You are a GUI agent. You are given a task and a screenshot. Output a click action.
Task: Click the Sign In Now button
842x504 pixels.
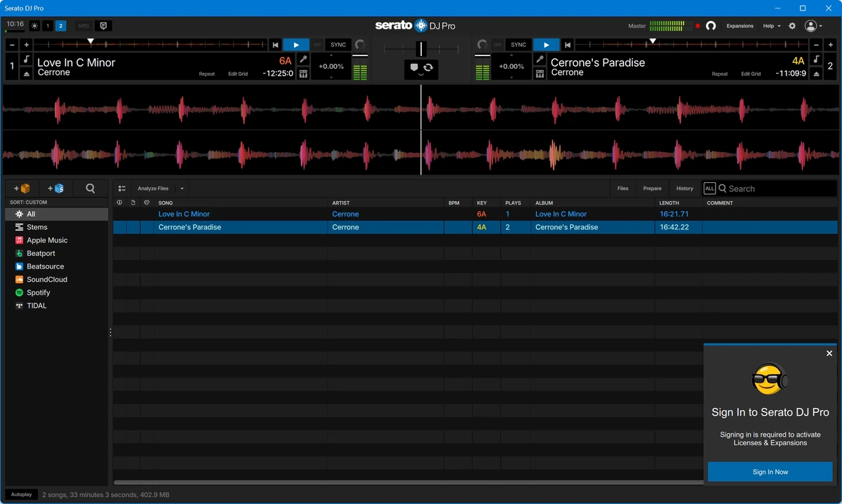(x=770, y=472)
